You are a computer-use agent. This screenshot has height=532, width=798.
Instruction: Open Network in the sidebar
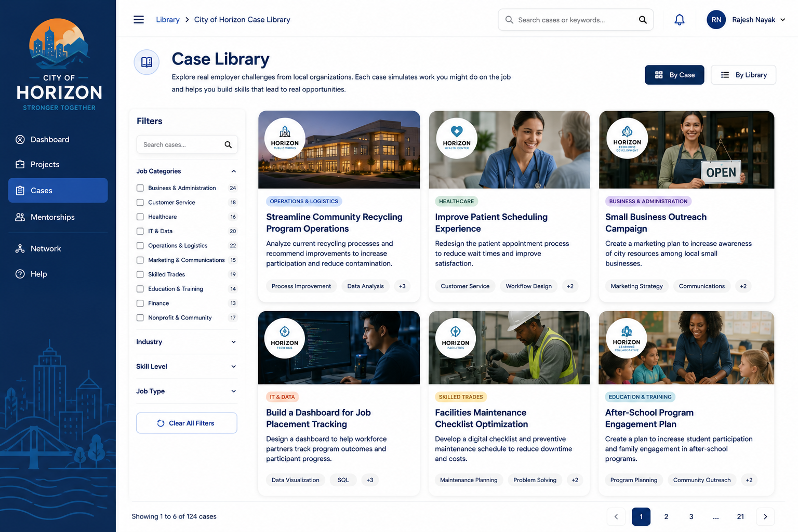tap(58, 249)
